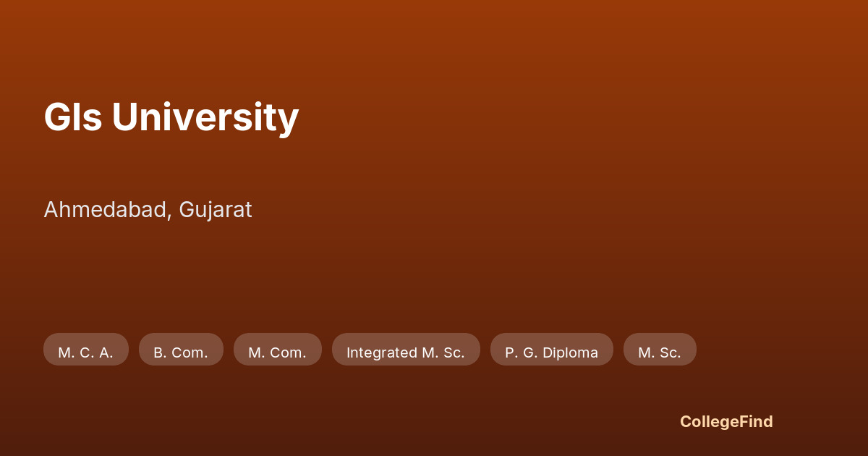
Task: Click the word "University" in the title
Action: pos(205,117)
